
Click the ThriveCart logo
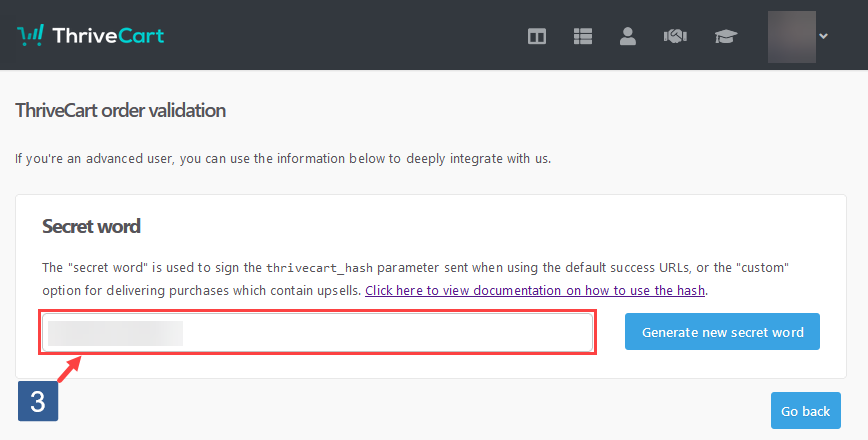[91, 36]
